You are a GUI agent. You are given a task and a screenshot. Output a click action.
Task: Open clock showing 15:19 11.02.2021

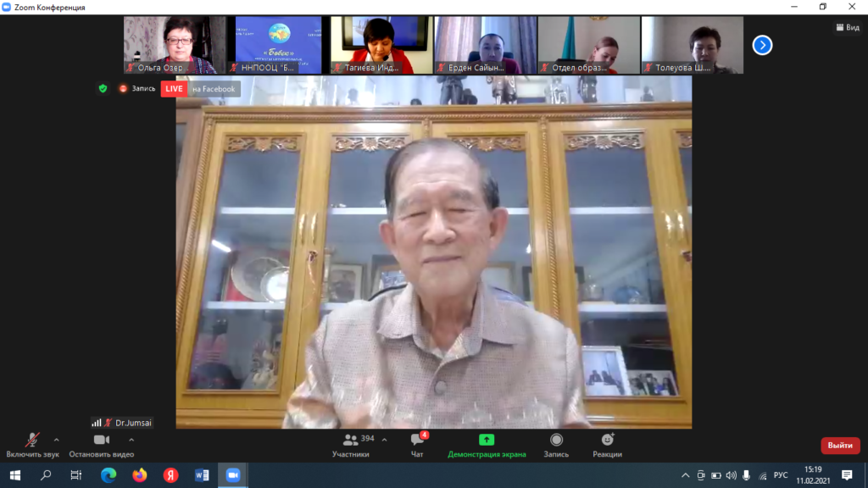click(x=813, y=475)
